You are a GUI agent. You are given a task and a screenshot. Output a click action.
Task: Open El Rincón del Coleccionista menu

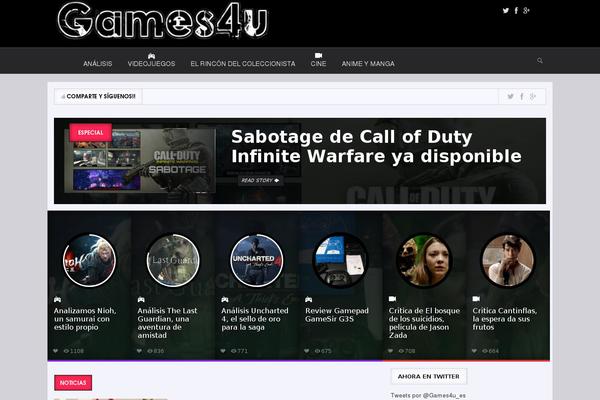243,64
